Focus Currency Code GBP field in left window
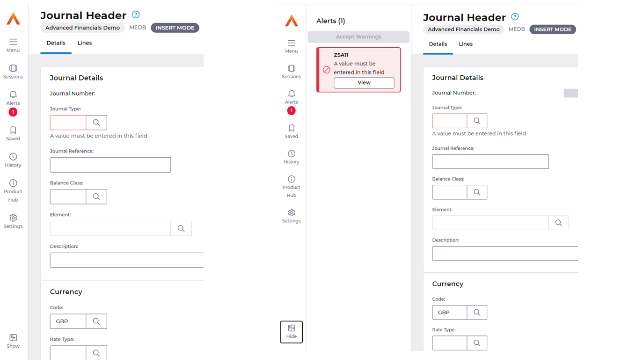The height and width of the screenshot is (364, 621). (x=68, y=321)
